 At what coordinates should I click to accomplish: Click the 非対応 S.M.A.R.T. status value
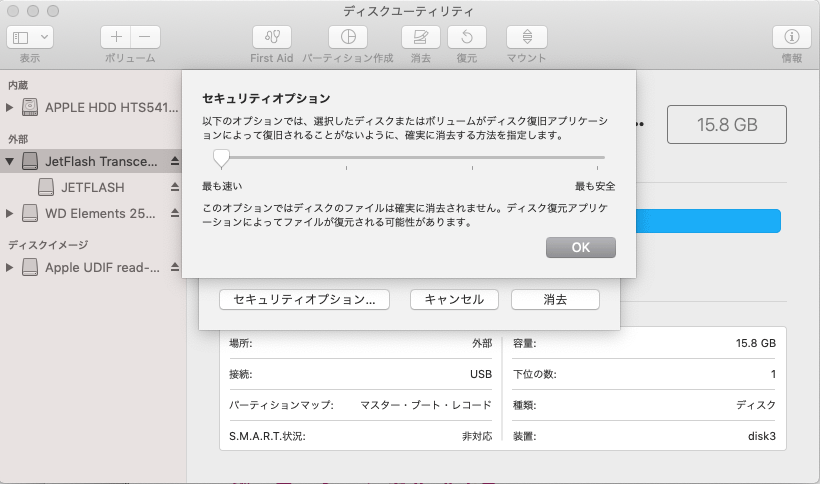(x=477, y=436)
